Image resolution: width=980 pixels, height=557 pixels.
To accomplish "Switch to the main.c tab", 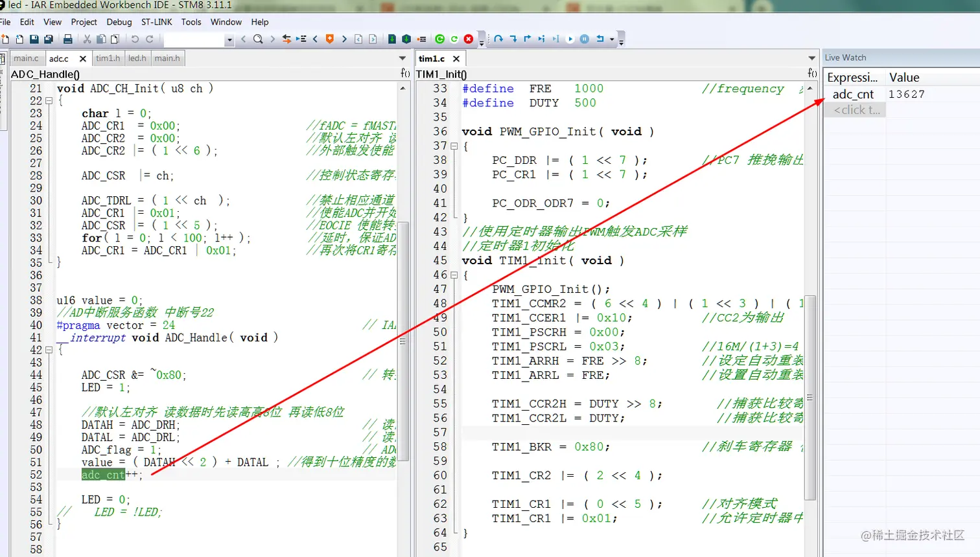I will [x=27, y=58].
